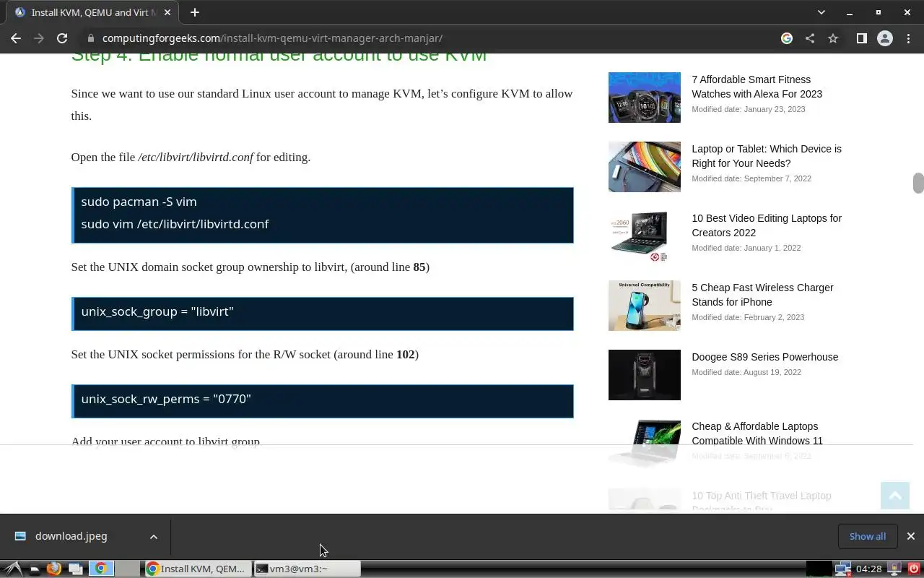Viewport: 924px width, 578px height.
Task: Click the unix_sock_group = "libvirt" code
Action: (157, 311)
